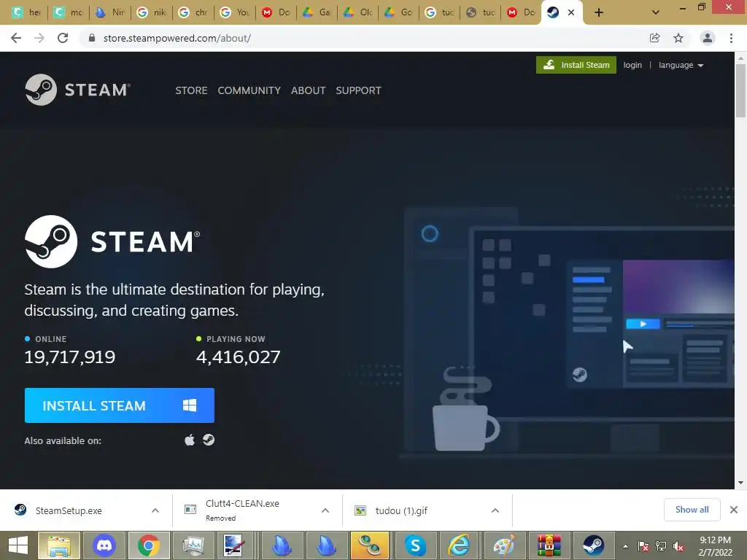Image resolution: width=747 pixels, height=560 pixels.
Task: Click the login link
Action: pyautogui.click(x=632, y=65)
